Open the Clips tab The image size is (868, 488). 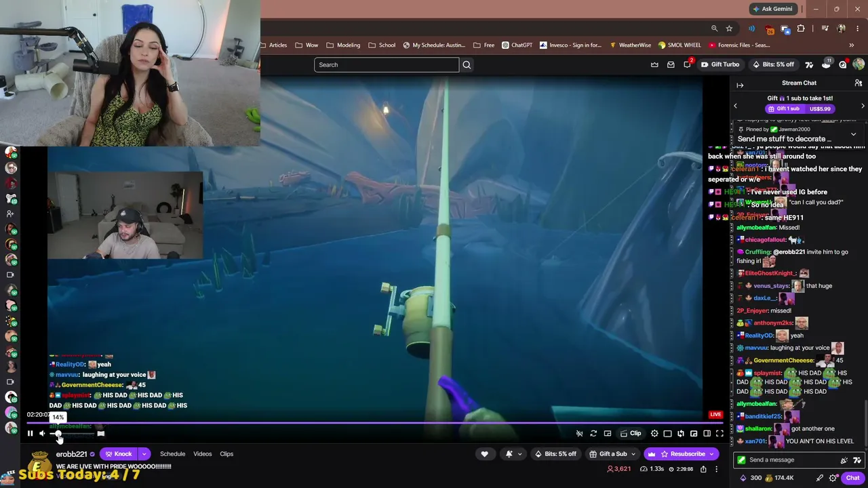pyautogui.click(x=226, y=454)
